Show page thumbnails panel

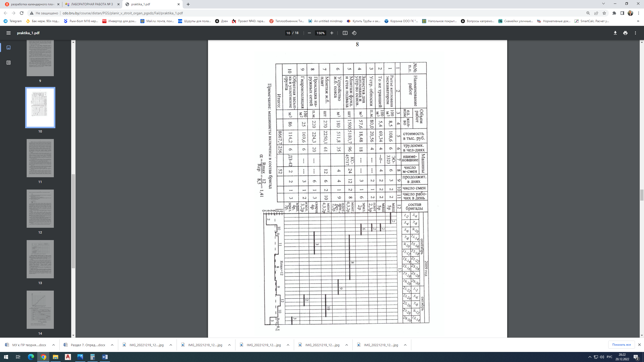(x=9, y=48)
